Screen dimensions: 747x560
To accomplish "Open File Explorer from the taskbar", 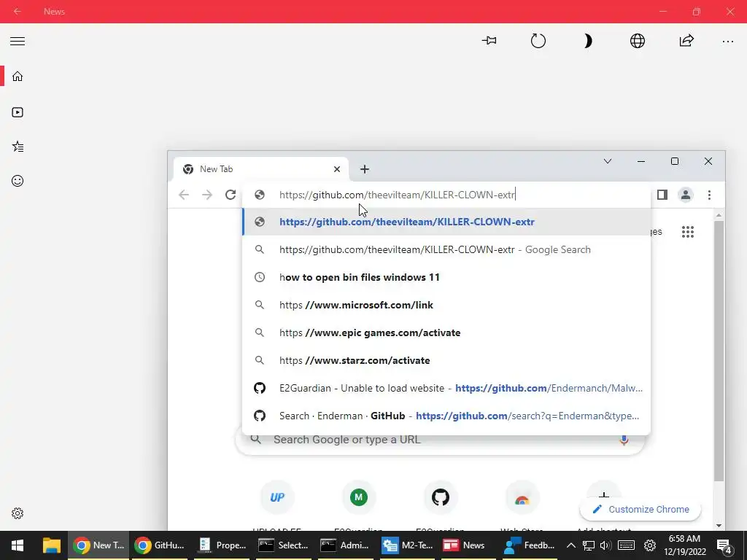I will pos(52,545).
